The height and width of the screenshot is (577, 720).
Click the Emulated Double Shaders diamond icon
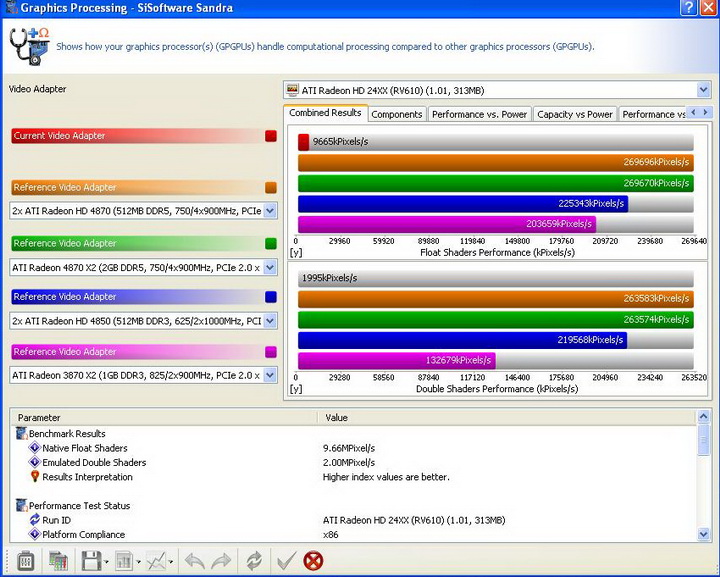pos(34,462)
